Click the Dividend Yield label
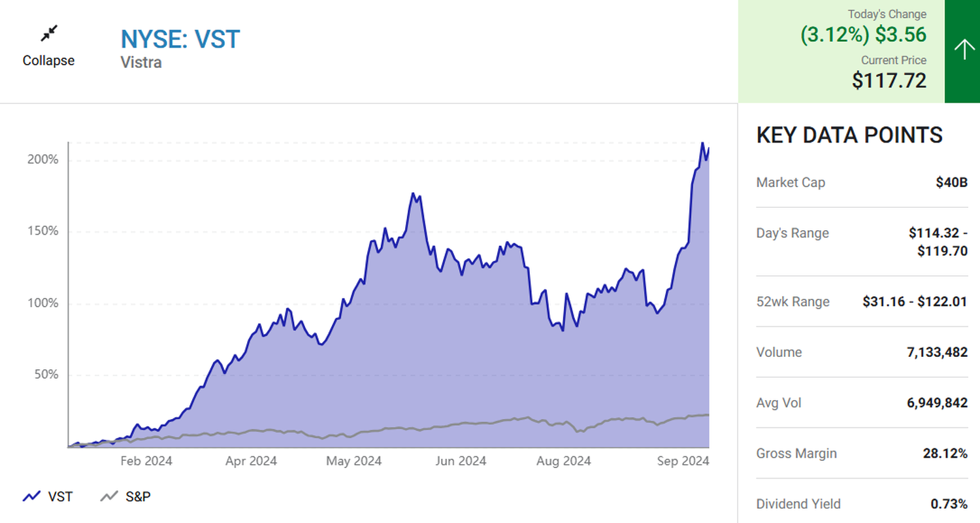This screenshot has height=523, width=980. point(798,504)
